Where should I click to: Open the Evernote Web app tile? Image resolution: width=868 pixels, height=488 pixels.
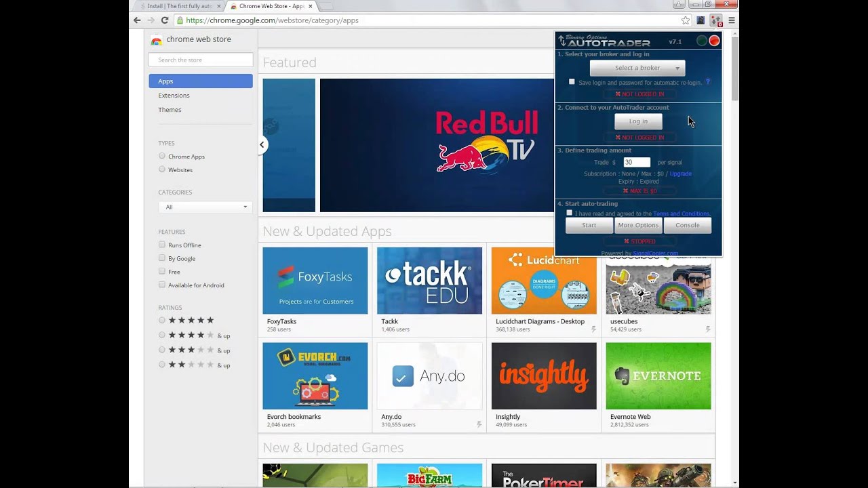pyautogui.click(x=658, y=376)
